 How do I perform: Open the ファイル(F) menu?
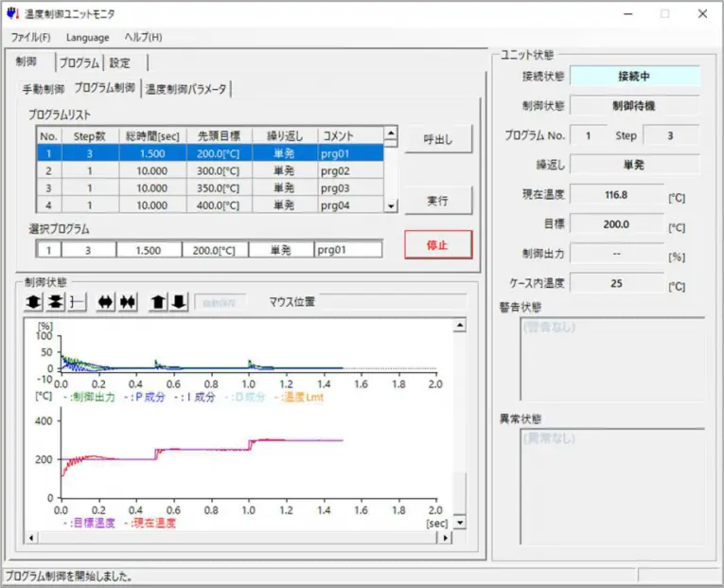click(x=30, y=37)
